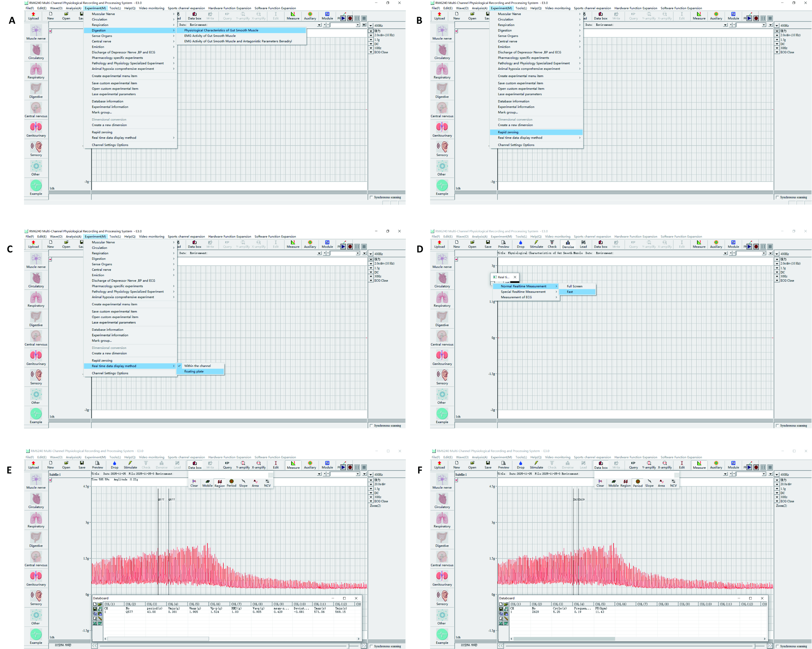
Task: In panel D, open the 400Hz sampling dropdown
Action: click(x=777, y=254)
